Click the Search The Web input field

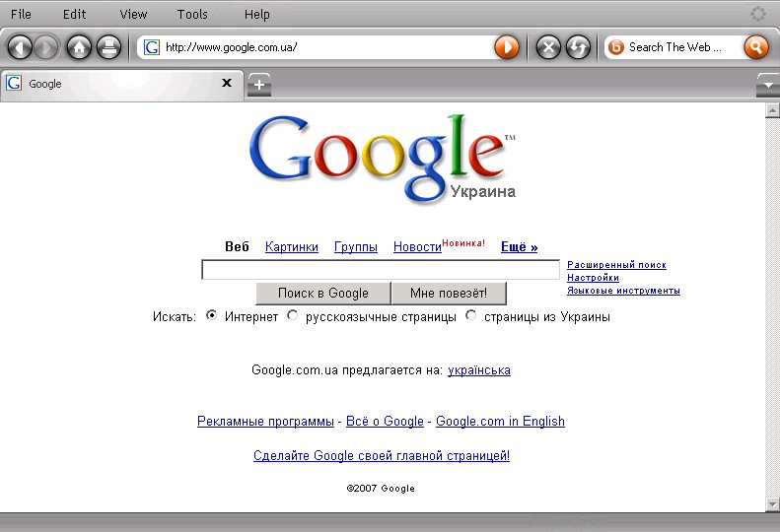point(684,47)
